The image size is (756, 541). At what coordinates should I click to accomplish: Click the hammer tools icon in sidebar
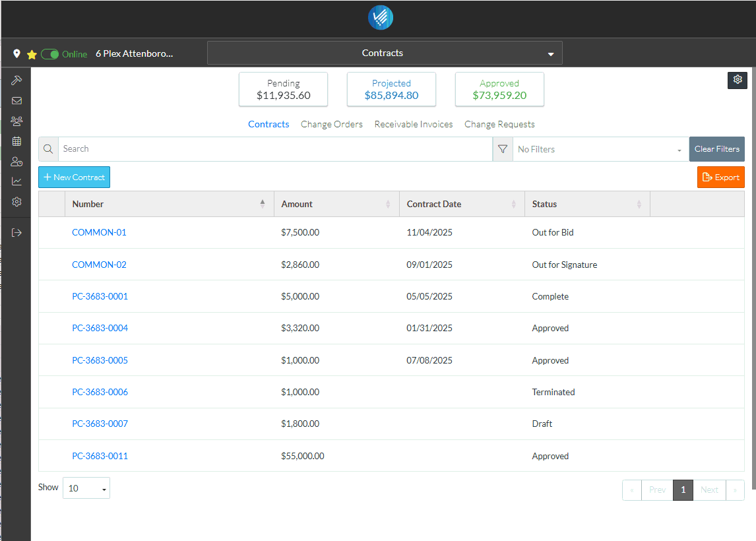click(16, 80)
